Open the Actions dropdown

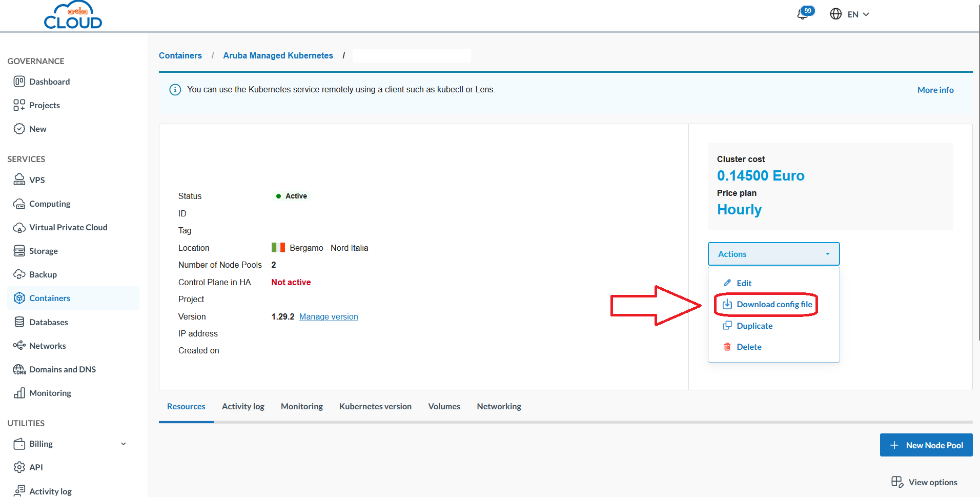click(x=773, y=253)
